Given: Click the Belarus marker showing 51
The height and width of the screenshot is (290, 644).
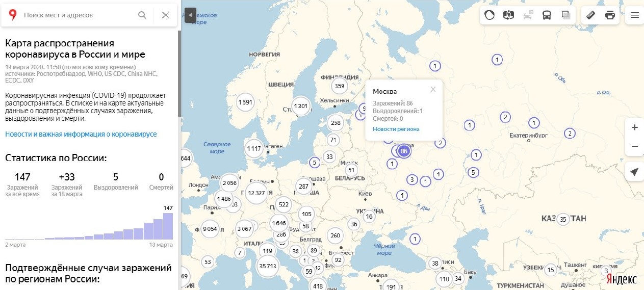Looking at the screenshot, I should 350,170.
